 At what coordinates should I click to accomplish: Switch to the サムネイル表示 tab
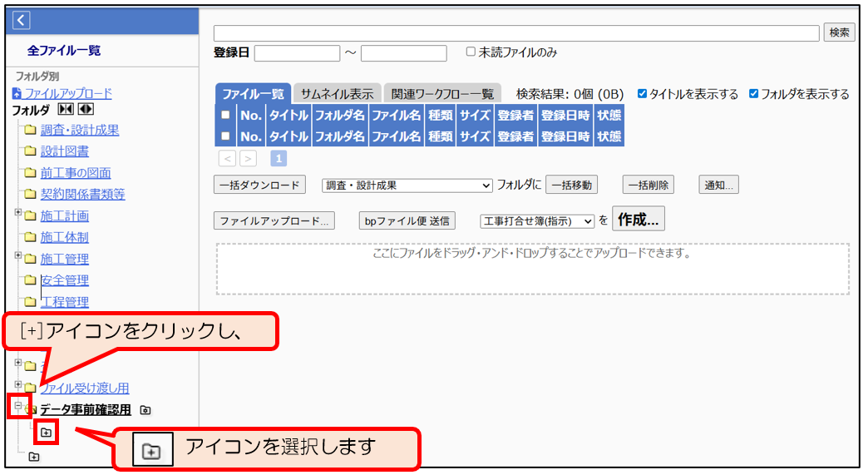(x=337, y=94)
